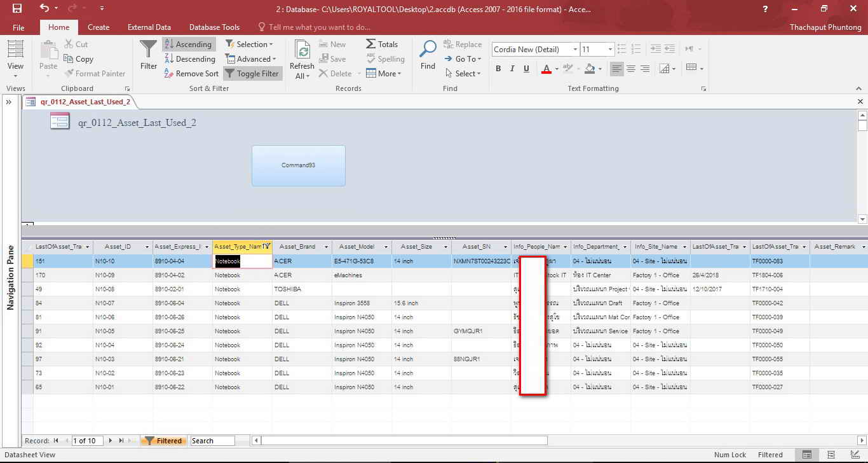This screenshot has width=868, height=463.
Task: Open the Selection filter dropdown
Action: (250, 45)
